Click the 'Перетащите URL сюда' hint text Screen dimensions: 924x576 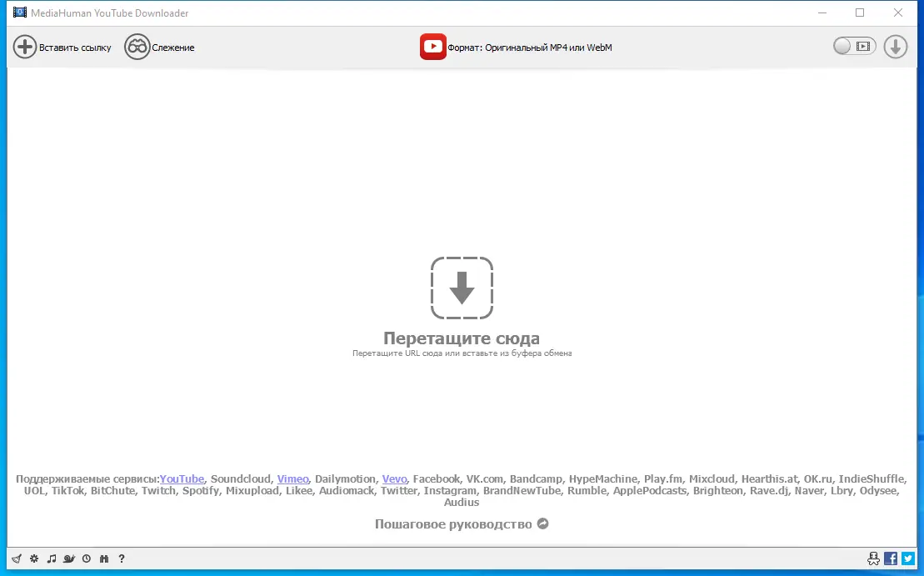[x=462, y=353]
